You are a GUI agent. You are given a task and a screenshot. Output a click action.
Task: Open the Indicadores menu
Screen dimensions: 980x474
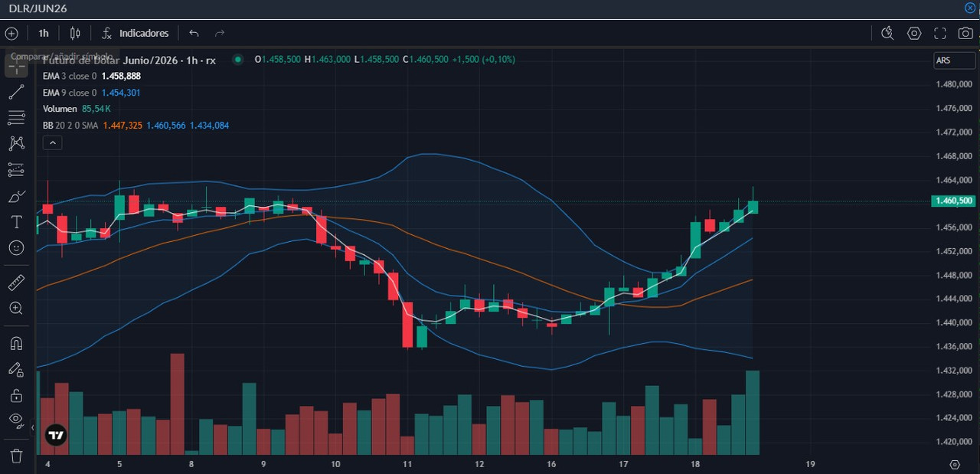click(x=135, y=33)
